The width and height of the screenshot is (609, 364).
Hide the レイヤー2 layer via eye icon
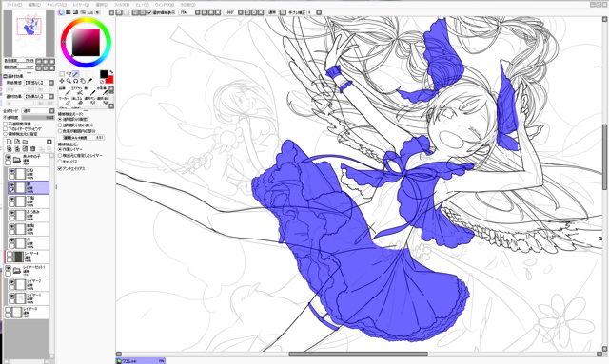[x=11, y=282]
